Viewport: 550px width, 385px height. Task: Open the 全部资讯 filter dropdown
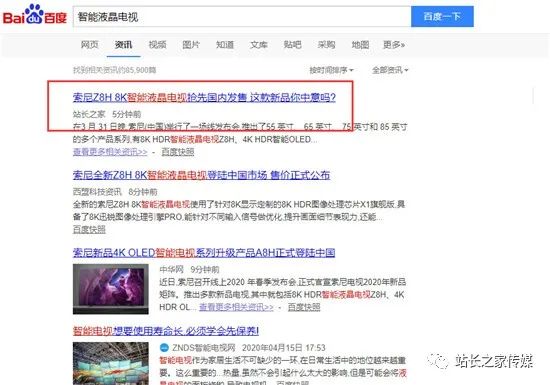coord(390,70)
